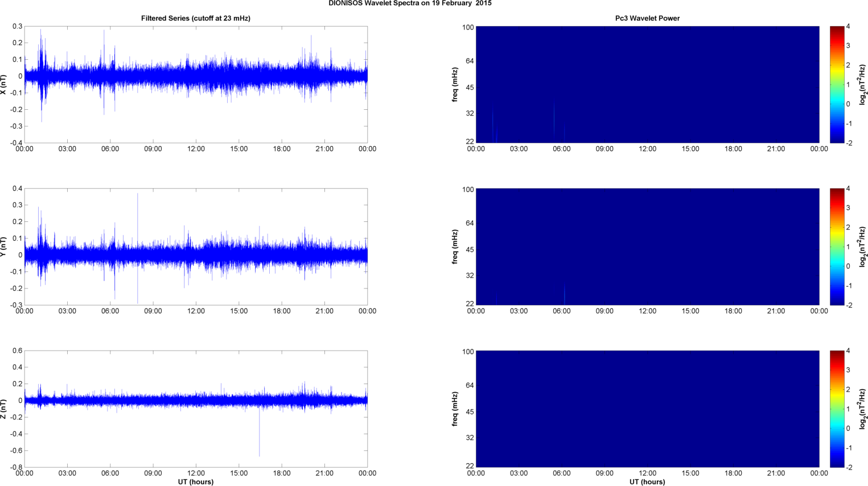Click "freq (mHz)" label of middle wavelet panel

[455, 246]
